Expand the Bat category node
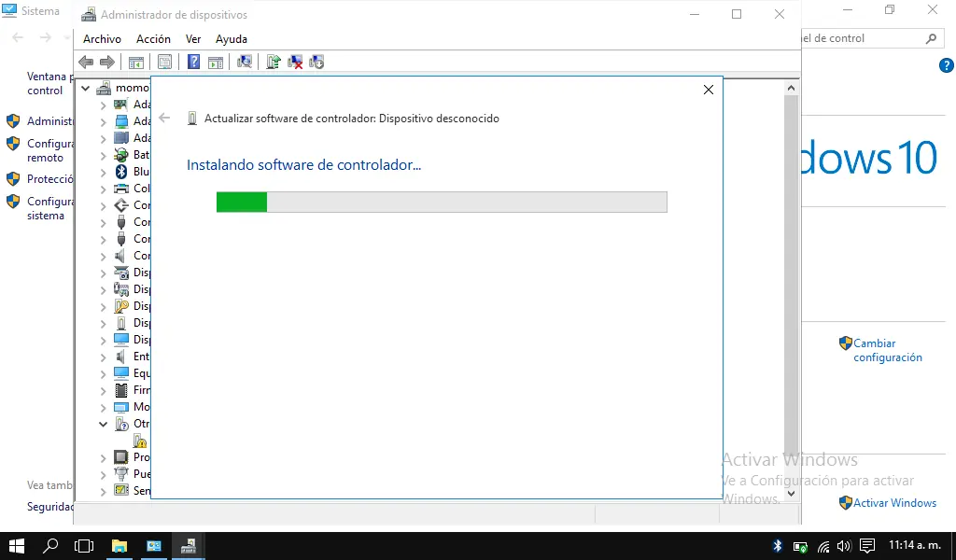 click(x=103, y=155)
